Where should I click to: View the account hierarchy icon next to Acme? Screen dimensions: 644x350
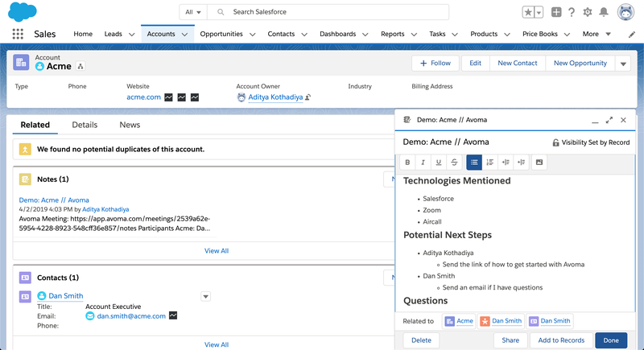(80, 66)
